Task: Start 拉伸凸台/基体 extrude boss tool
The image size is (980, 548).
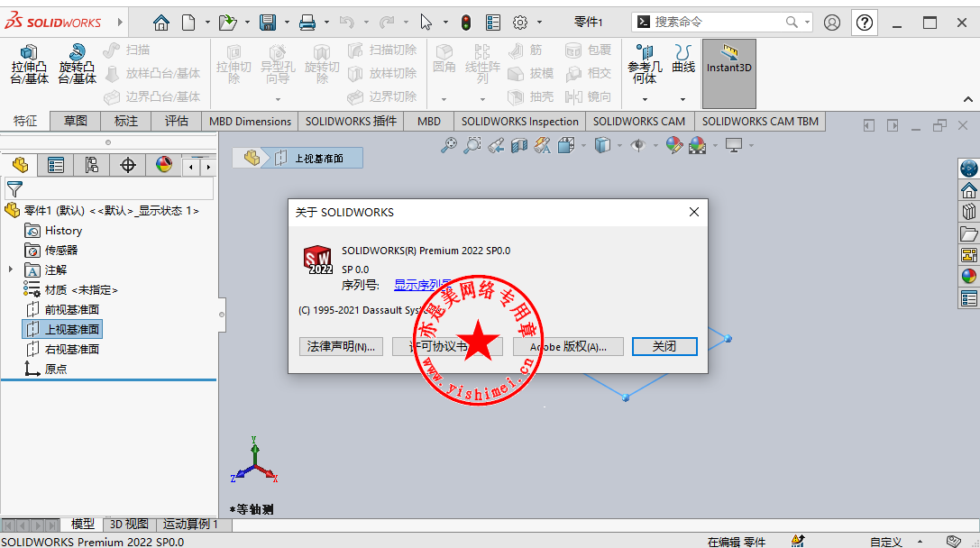Action: [30, 64]
